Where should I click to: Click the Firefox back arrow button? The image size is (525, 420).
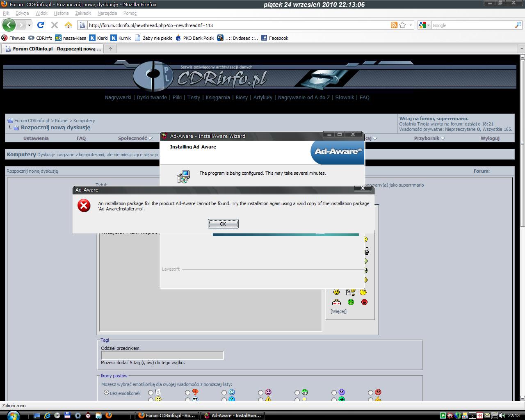[9, 25]
